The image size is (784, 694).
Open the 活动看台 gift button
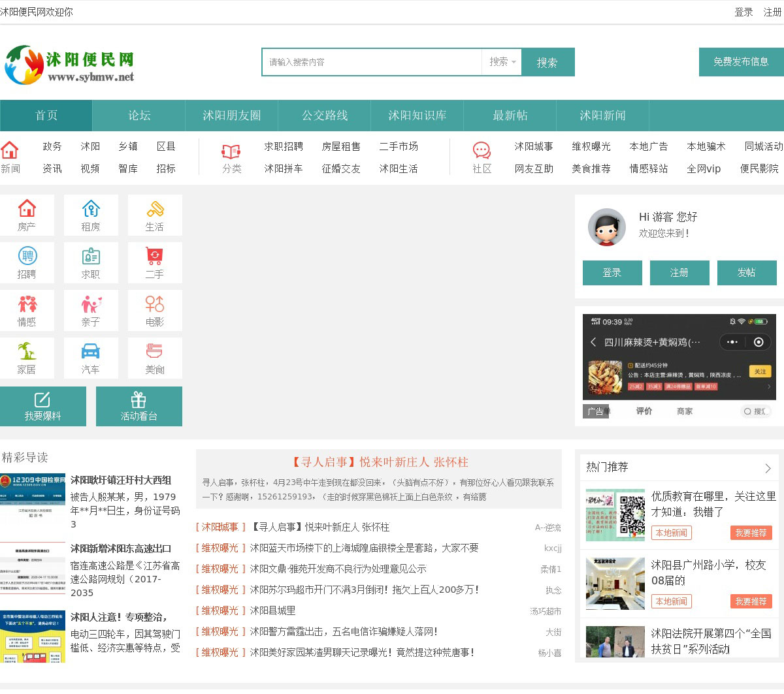click(x=139, y=406)
